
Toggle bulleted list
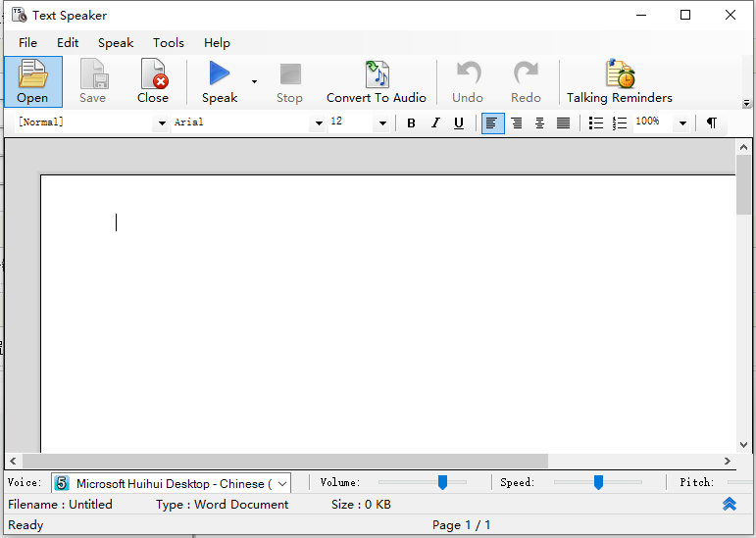596,123
